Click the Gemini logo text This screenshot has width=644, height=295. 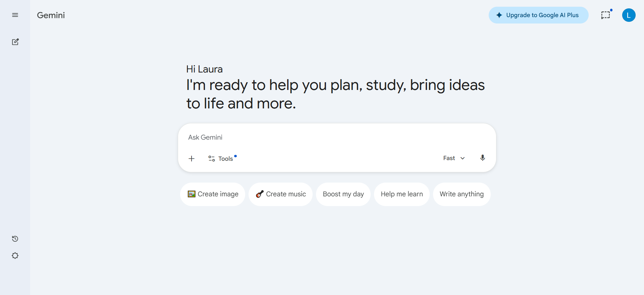(x=51, y=15)
